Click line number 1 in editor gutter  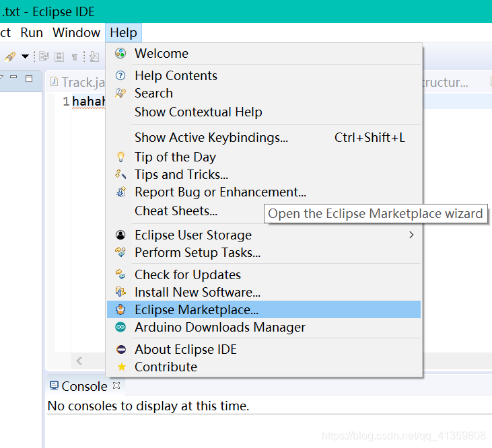point(66,102)
